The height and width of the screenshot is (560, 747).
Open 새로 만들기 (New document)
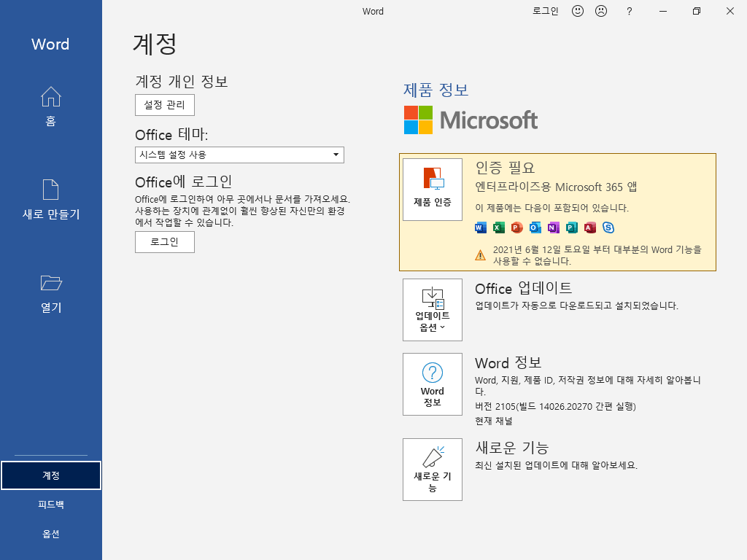50,200
